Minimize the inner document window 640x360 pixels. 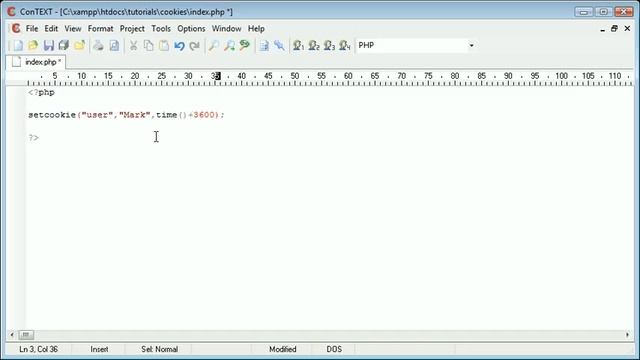[602, 29]
